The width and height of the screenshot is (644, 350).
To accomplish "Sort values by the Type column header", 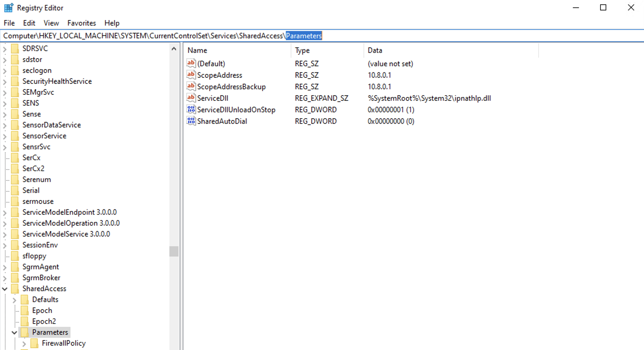I will [x=327, y=50].
